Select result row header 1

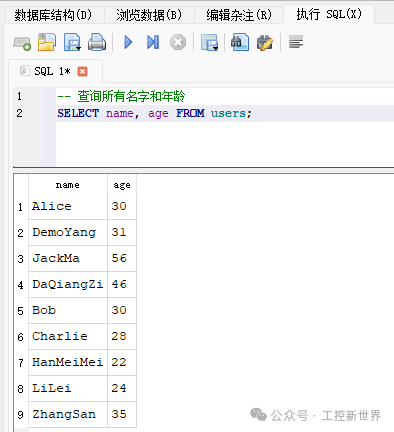(21, 207)
